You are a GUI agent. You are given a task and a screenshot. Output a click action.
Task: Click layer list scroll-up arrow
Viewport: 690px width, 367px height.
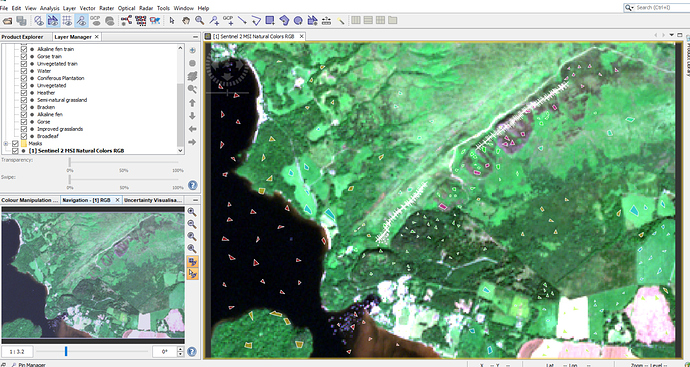point(180,48)
